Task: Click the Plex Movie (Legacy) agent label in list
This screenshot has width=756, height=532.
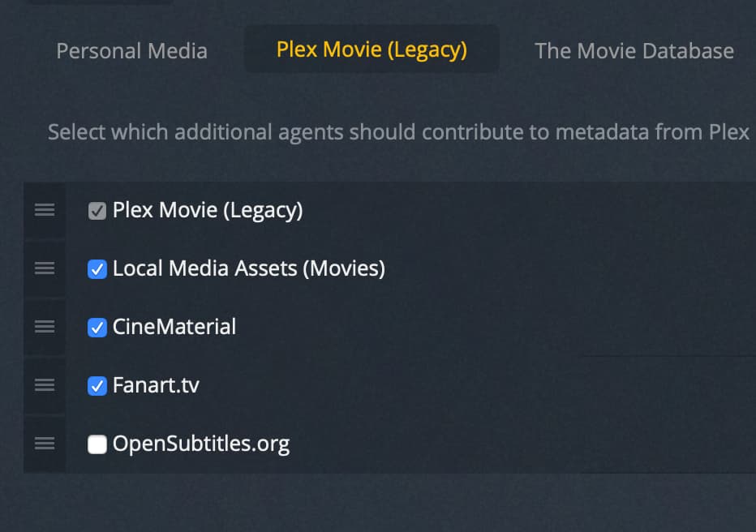Action: [208, 211]
